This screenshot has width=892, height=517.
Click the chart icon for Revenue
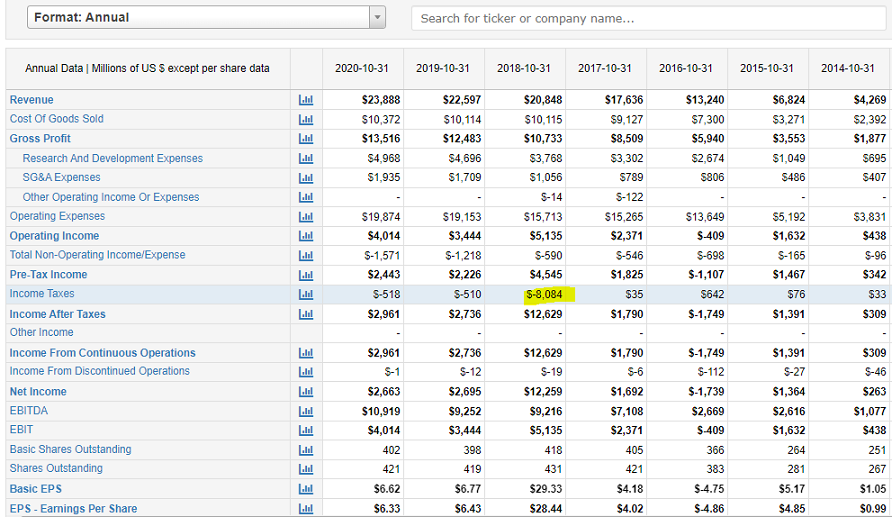pos(306,100)
